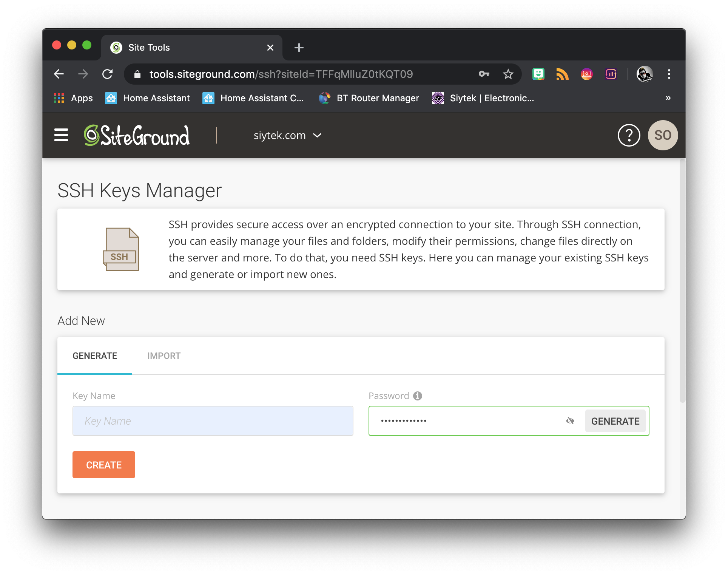This screenshot has width=728, height=575.
Task: Show more bookmarks with the chevron
Action: (668, 98)
